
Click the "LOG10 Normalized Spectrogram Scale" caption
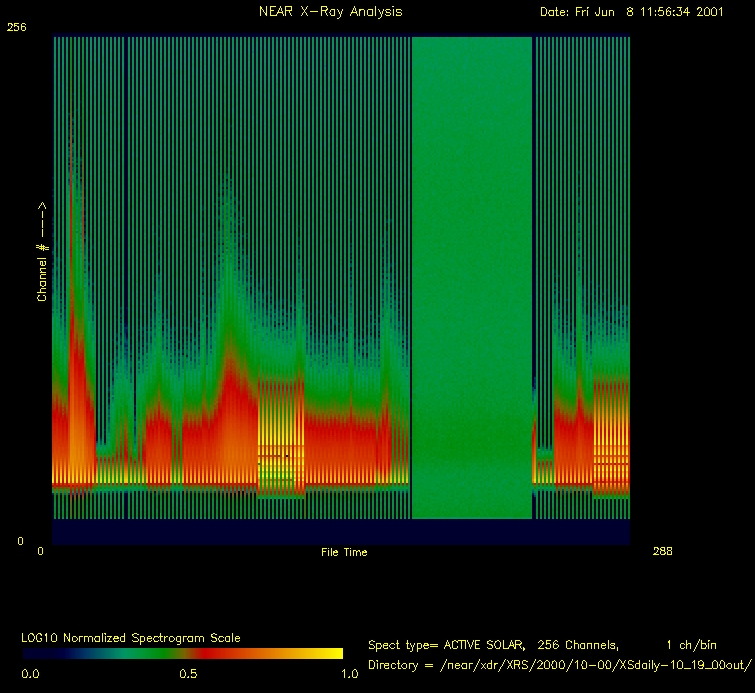pyautogui.click(x=131, y=637)
